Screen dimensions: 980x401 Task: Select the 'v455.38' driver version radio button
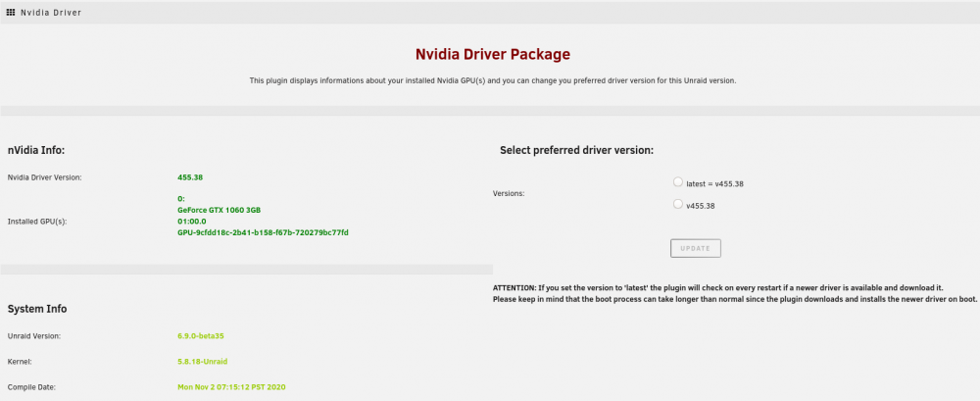pyautogui.click(x=678, y=204)
